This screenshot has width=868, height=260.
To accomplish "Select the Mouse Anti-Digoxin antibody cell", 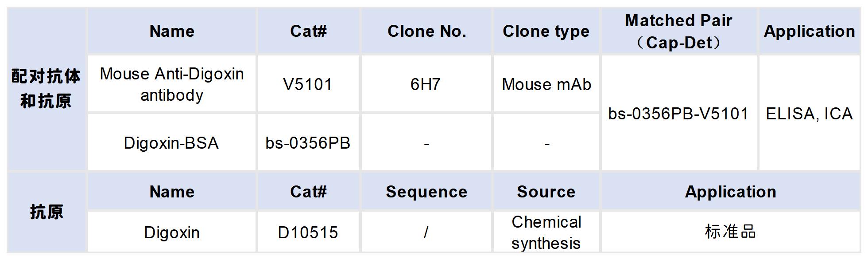I will coord(172,84).
